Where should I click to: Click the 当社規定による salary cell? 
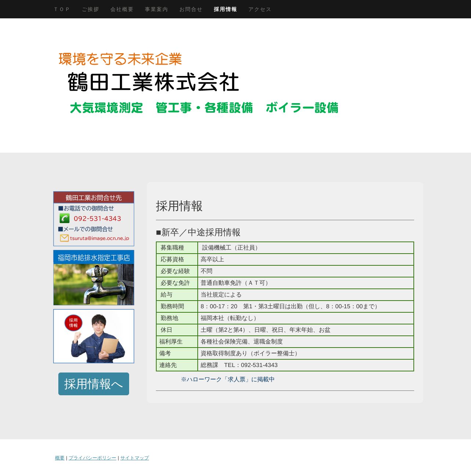point(306,295)
